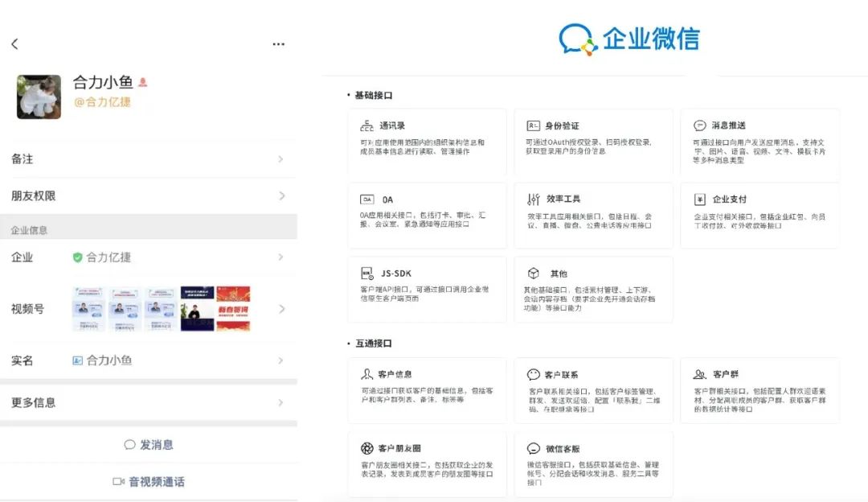This screenshot has width=868, height=502.
Task: Click the 效率工具 sliders icon
Action: click(x=534, y=199)
